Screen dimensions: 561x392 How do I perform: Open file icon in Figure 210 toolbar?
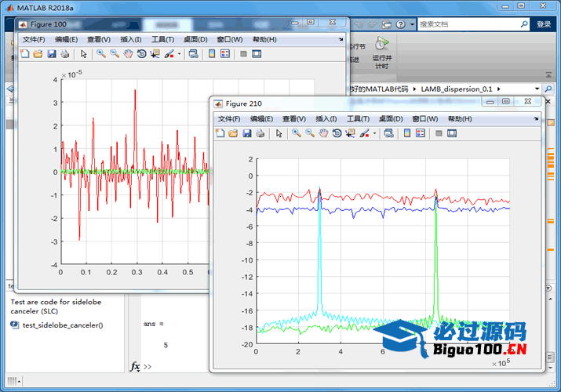click(x=233, y=133)
